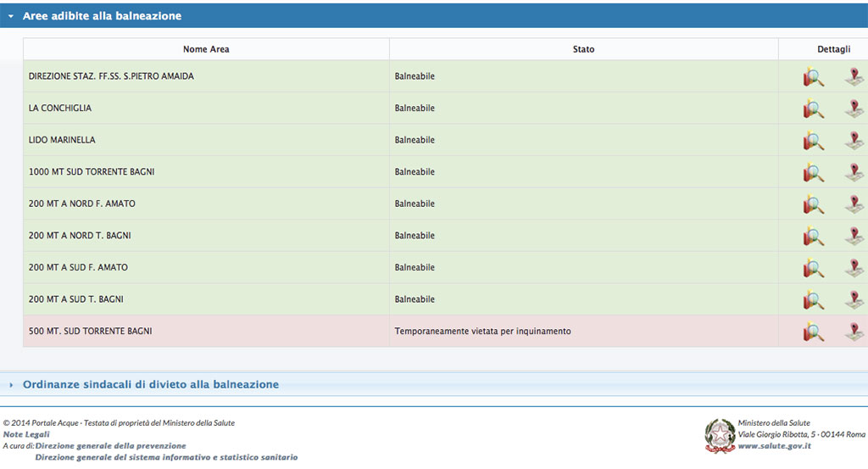Select row name 200 MT A NORD F. AMATO
868x469 pixels.
pos(82,204)
